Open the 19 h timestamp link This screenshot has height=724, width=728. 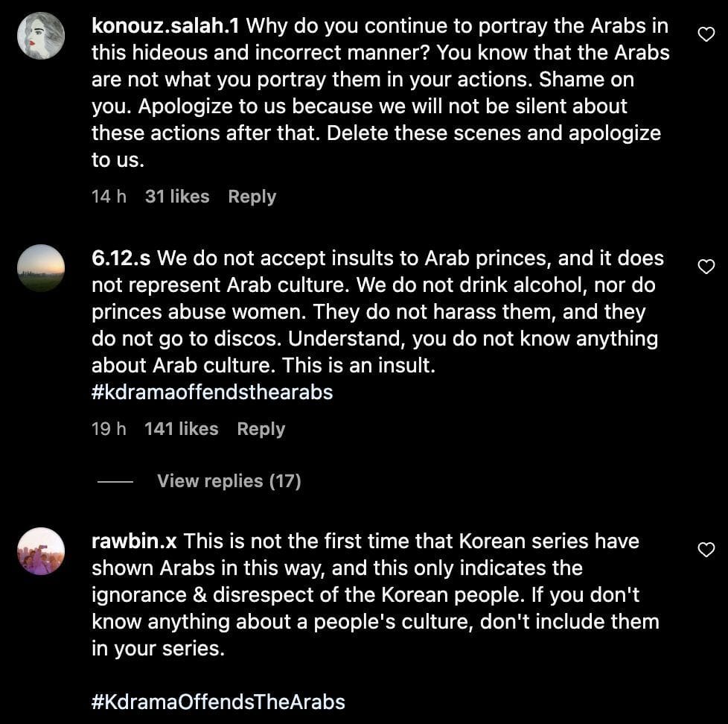coord(109,429)
